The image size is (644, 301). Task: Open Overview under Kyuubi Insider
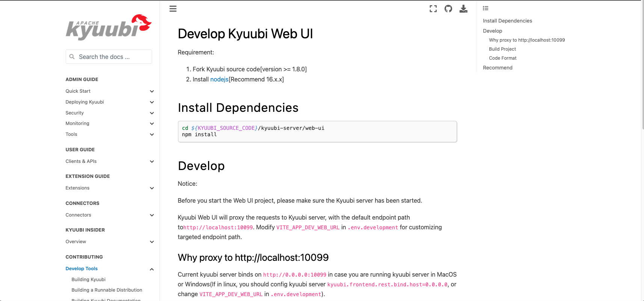click(x=76, y=242)
